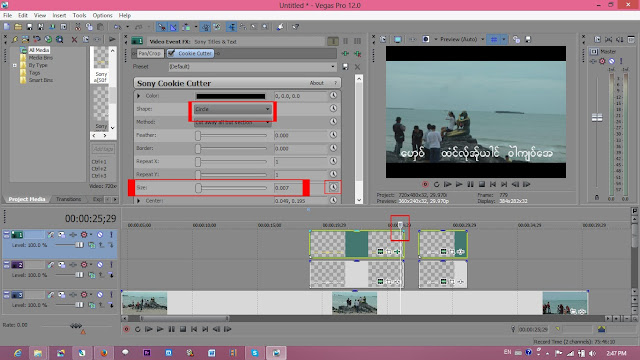Toggle the Cookie Cutter effect checkbox
The height and width of the screenshot is (360, 640).
171,53
